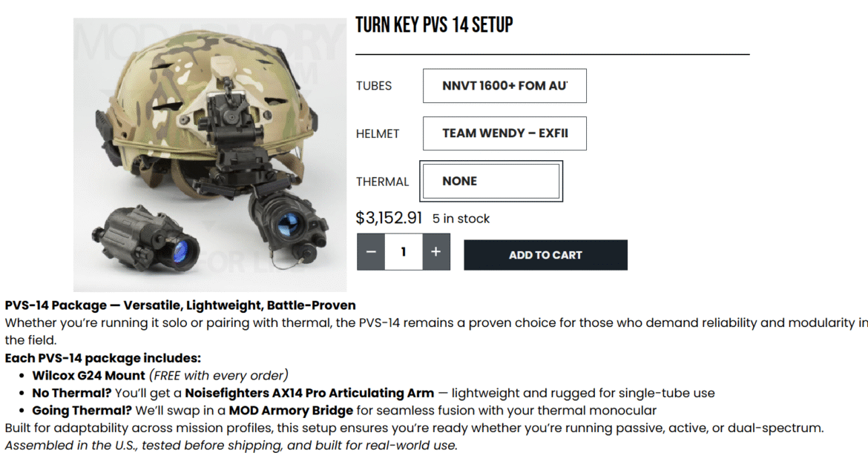This screenshot has width=868, height=467.
Task: Open the Thermal dropdown set to None
Action: [x=490, y=181]
